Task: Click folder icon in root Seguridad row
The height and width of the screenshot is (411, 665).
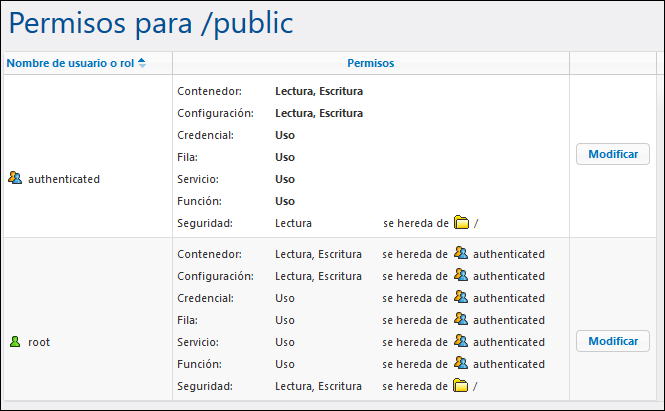Action: [461, 386]
